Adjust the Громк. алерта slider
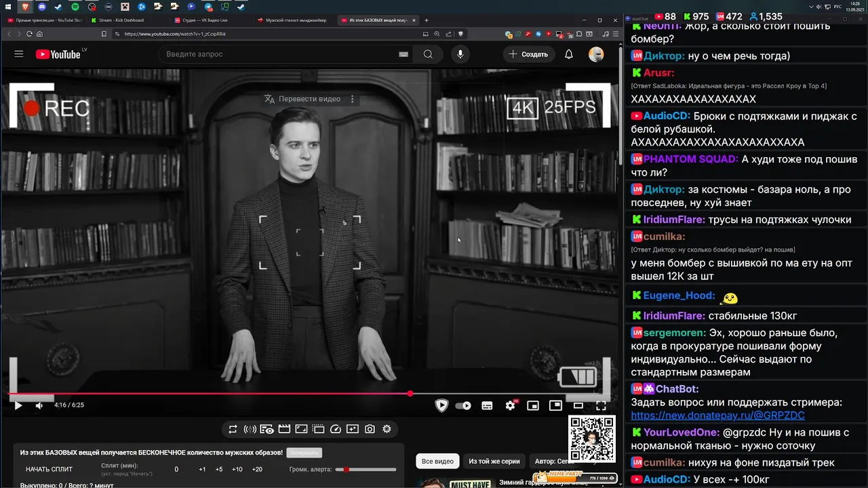 [367, 469]
